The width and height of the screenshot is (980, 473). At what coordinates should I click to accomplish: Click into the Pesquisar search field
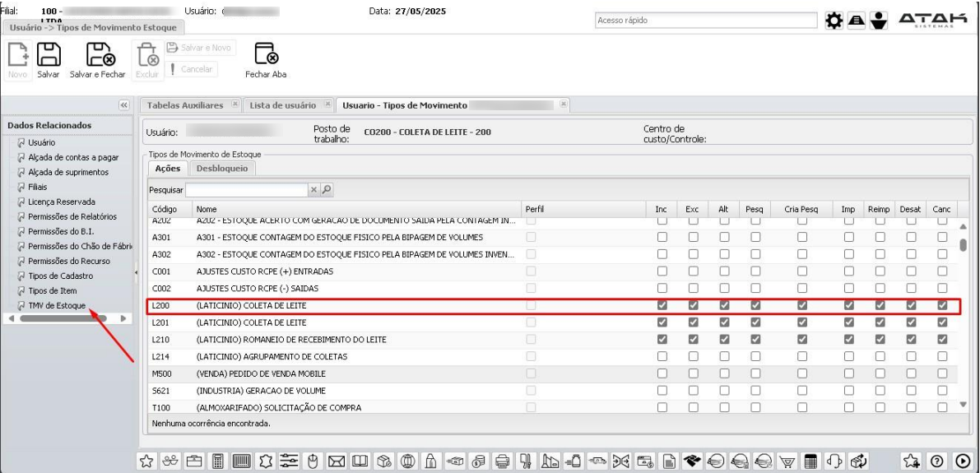[248, 190]
